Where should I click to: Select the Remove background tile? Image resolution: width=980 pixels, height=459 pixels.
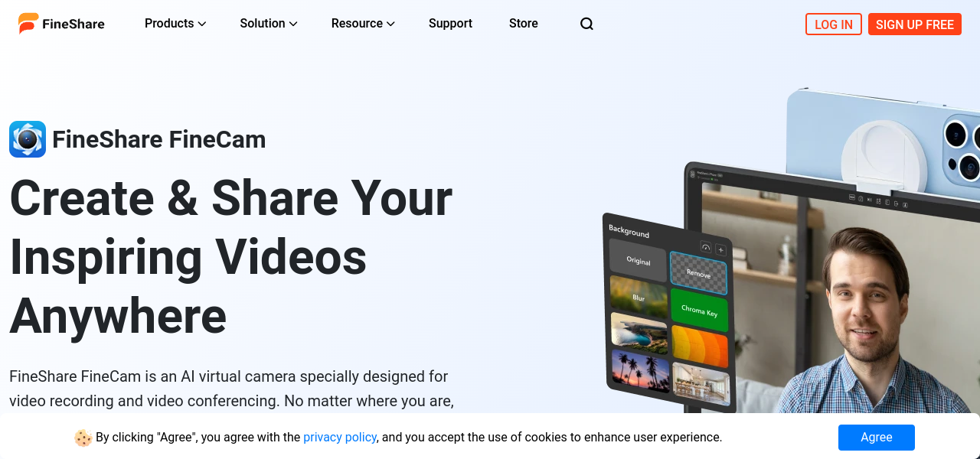698,273
